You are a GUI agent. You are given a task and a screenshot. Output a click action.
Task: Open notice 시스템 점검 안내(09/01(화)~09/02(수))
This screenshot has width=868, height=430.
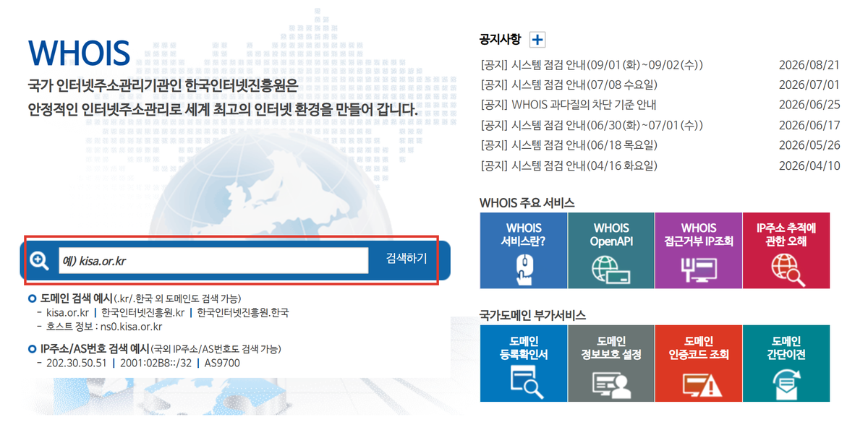tap(592, 65)
